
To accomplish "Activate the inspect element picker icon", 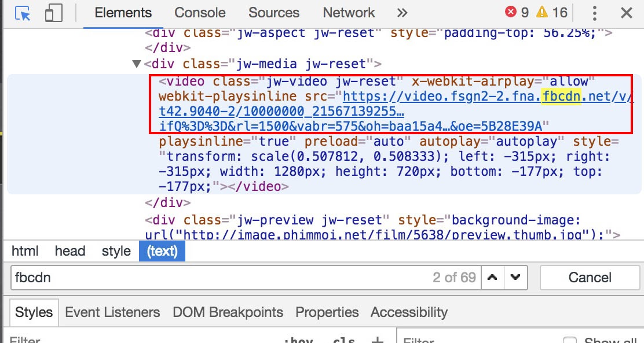I will coord(23,13).
